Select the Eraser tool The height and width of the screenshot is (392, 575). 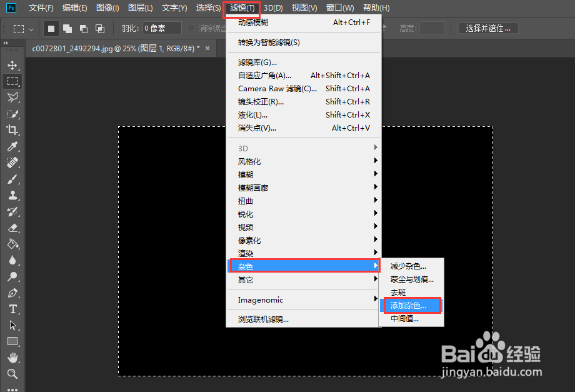(12, 228)
